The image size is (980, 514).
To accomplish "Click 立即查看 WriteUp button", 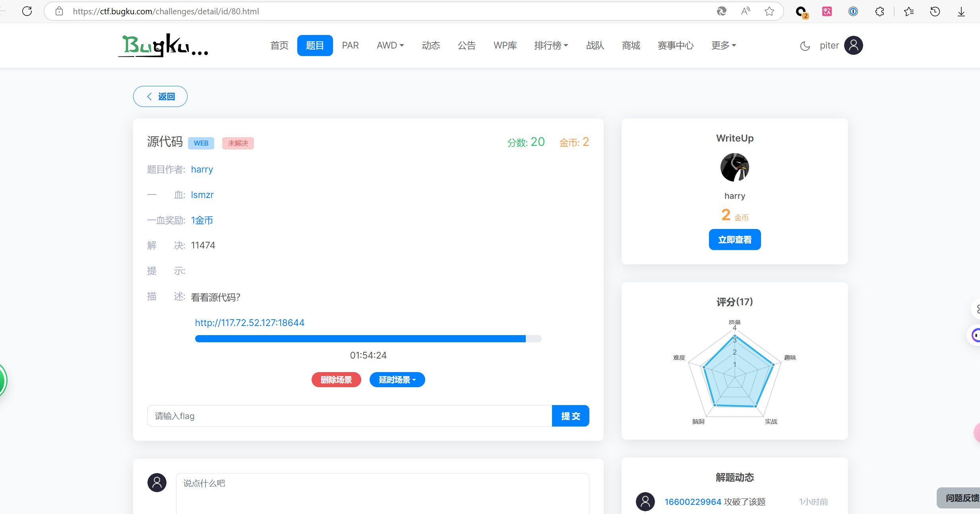I will tap(734, 239).
